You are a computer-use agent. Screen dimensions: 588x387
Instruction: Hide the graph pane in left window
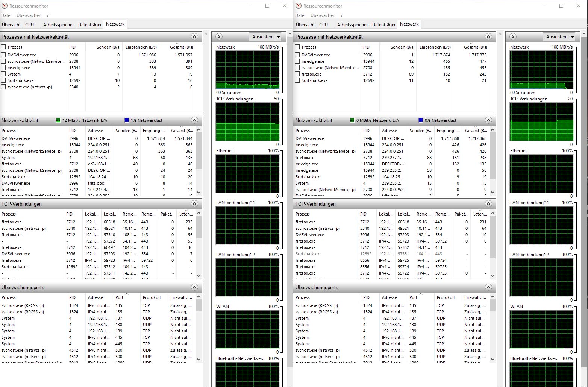(219, 37)
